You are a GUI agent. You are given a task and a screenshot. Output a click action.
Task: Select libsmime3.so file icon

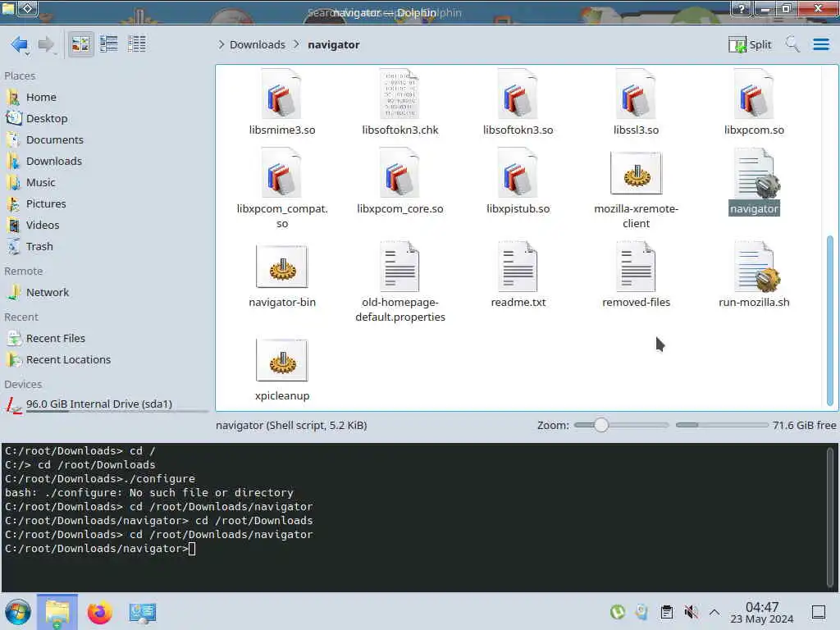point(282,95)
